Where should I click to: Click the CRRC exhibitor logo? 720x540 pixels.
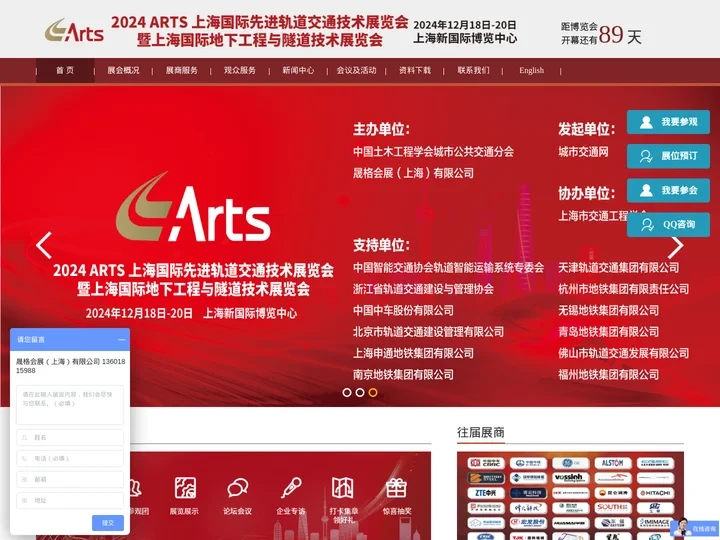tap(486, 463)
